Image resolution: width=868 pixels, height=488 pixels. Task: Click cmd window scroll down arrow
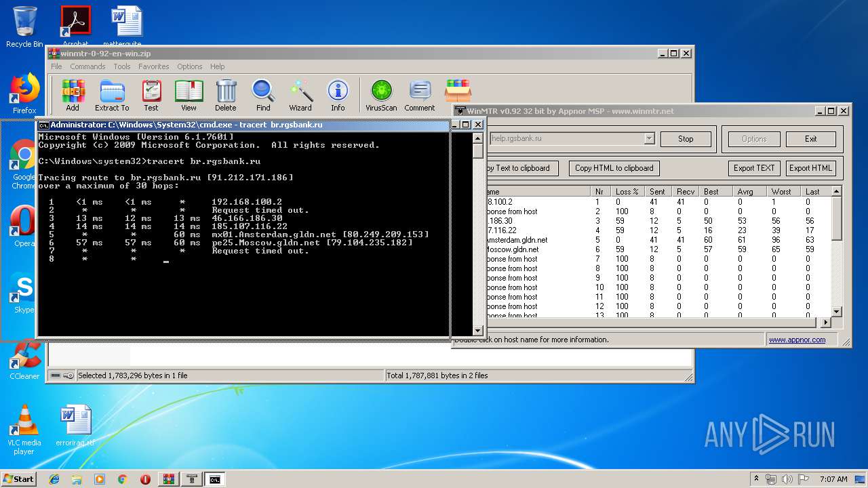click(478, 330)
